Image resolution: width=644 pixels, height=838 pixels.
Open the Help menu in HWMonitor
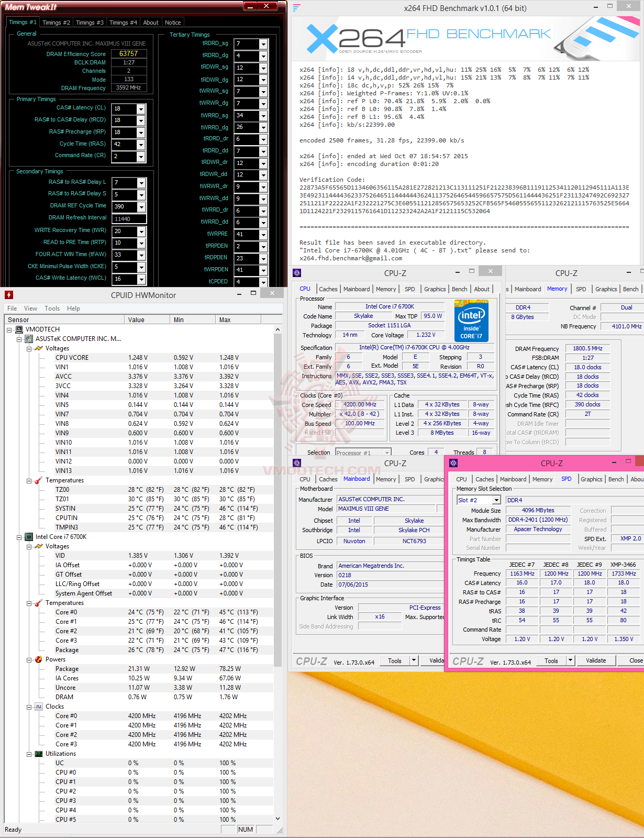(x=73, y=308)
